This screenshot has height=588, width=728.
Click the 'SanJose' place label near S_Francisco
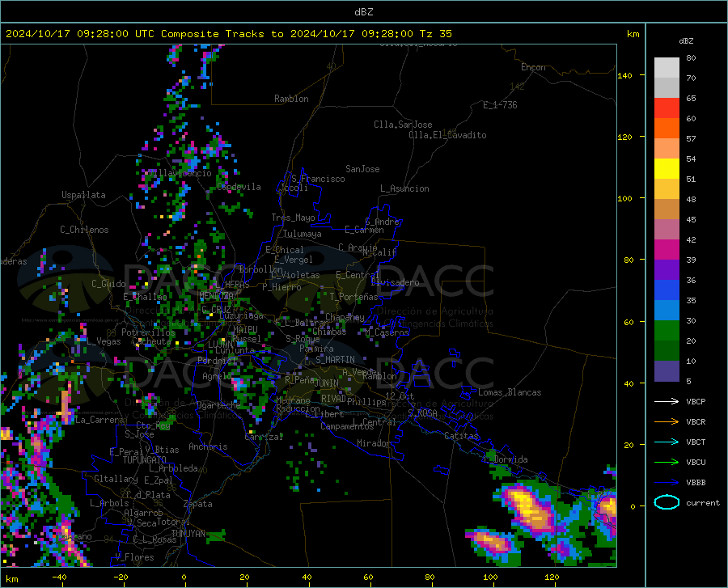(x=362, y=169)
